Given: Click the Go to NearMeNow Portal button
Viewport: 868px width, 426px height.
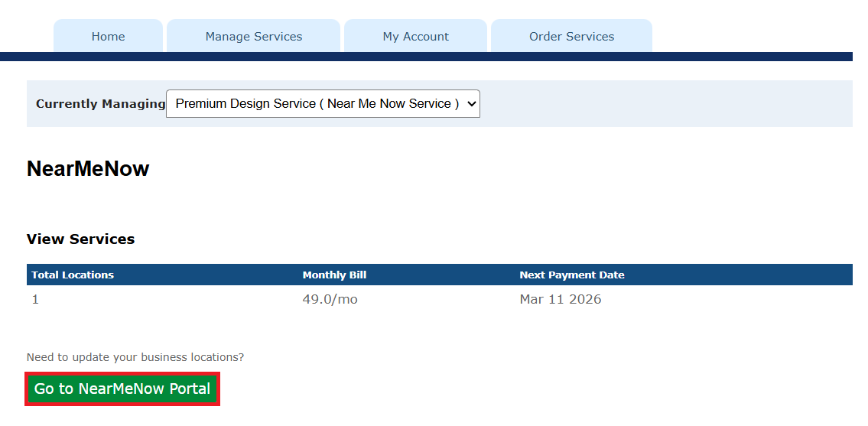Looking at the screenshot, I should tap(122, 389).
